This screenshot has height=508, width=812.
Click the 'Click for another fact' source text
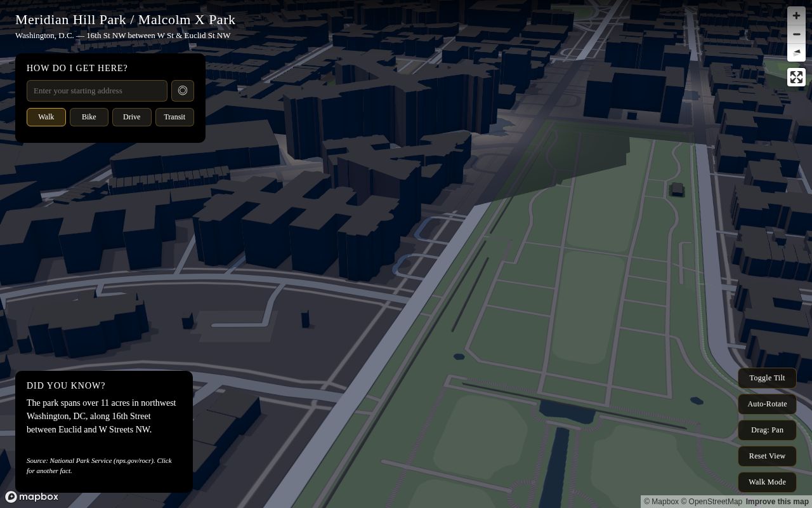click(99, 465)
